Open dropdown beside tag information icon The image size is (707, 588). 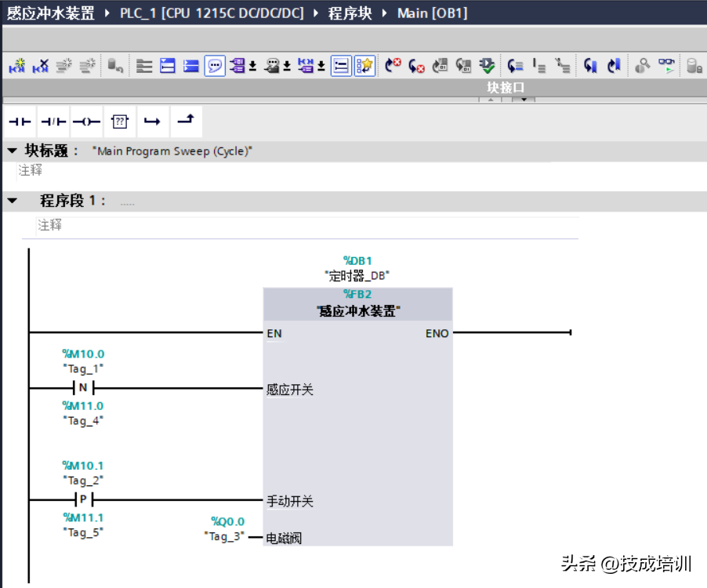(x=287, y=67)
